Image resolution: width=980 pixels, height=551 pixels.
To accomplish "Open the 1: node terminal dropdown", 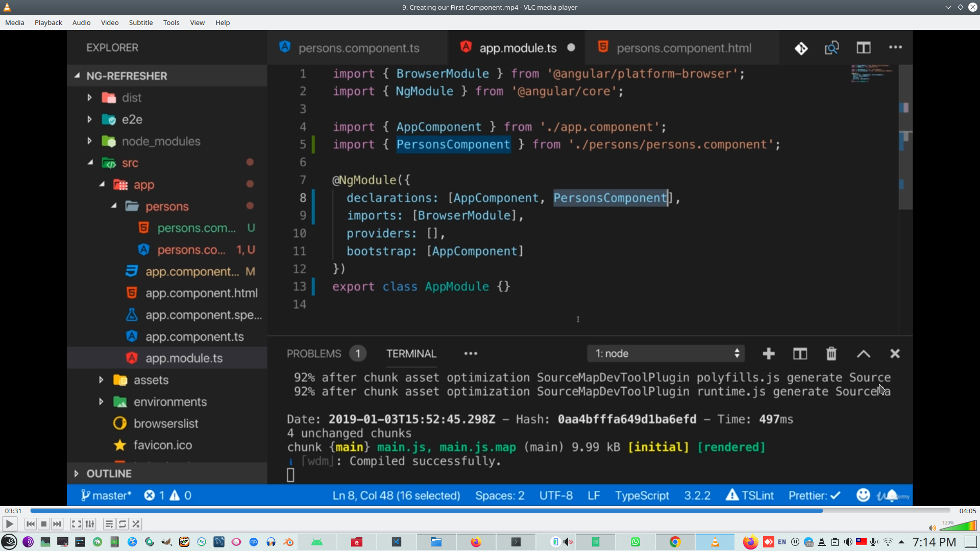I will pyautogui.click(x=666, y=354).
